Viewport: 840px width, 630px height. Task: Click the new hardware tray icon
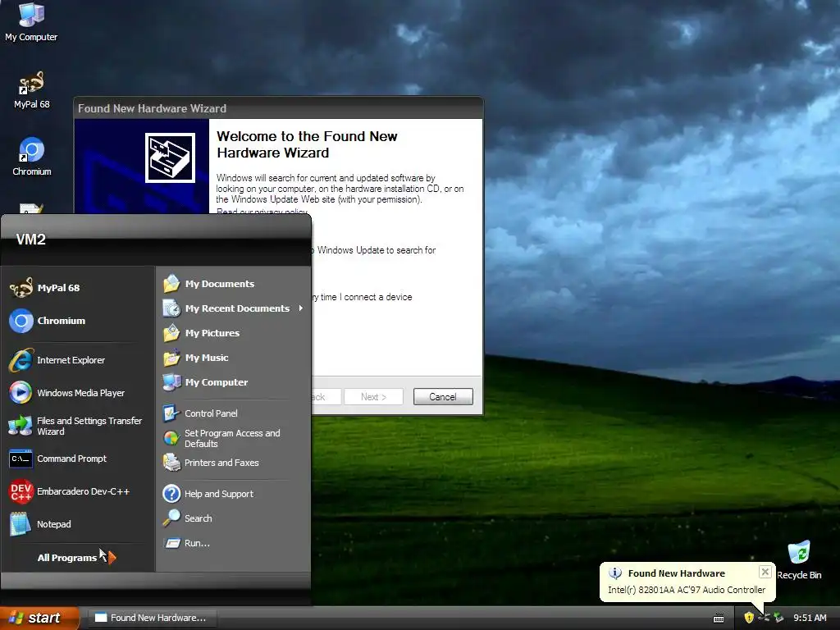[778, 618]
